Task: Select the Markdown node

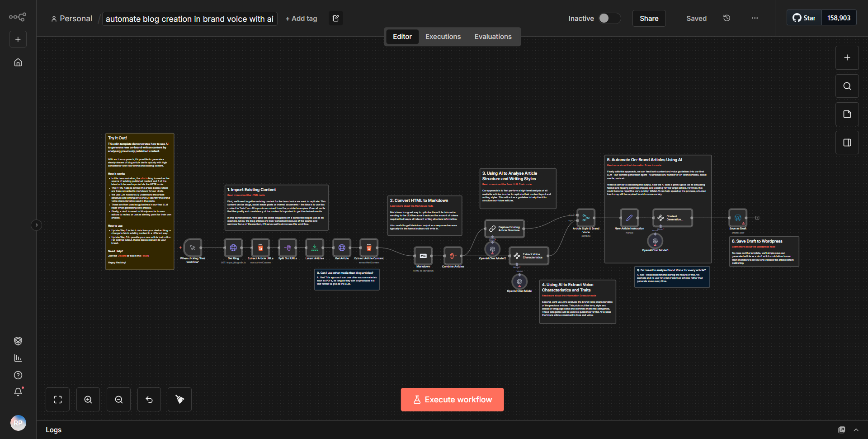Action: 423,256
